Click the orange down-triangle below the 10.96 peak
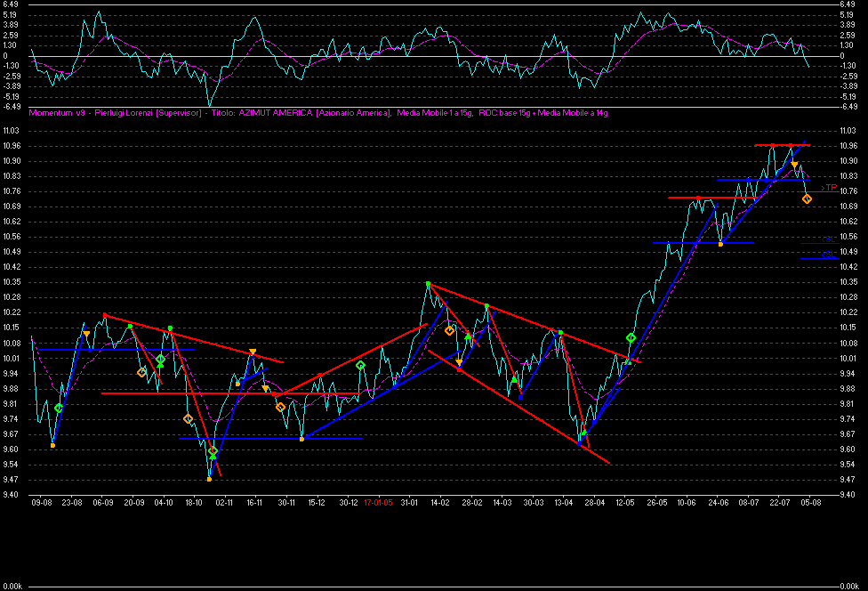The width and height of the screenshot is (868, 591). pos(794,165)
